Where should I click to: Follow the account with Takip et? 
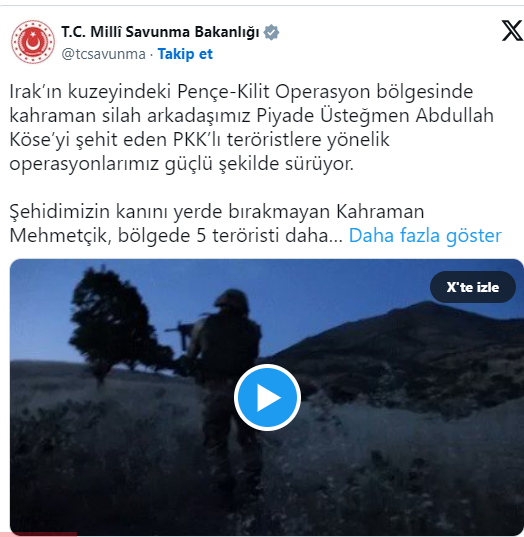[185, 54]
